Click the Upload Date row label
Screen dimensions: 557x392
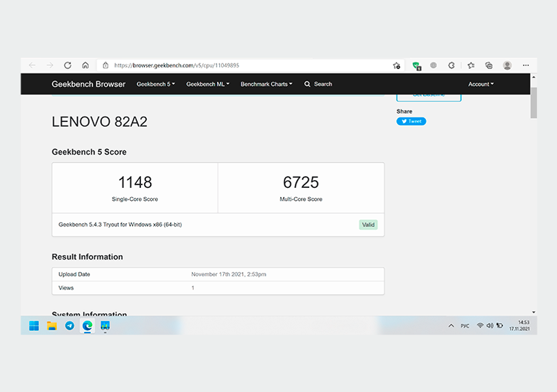click(x=74, y=275)
